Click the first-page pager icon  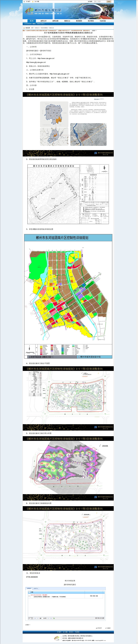click(x=35, y=618)
